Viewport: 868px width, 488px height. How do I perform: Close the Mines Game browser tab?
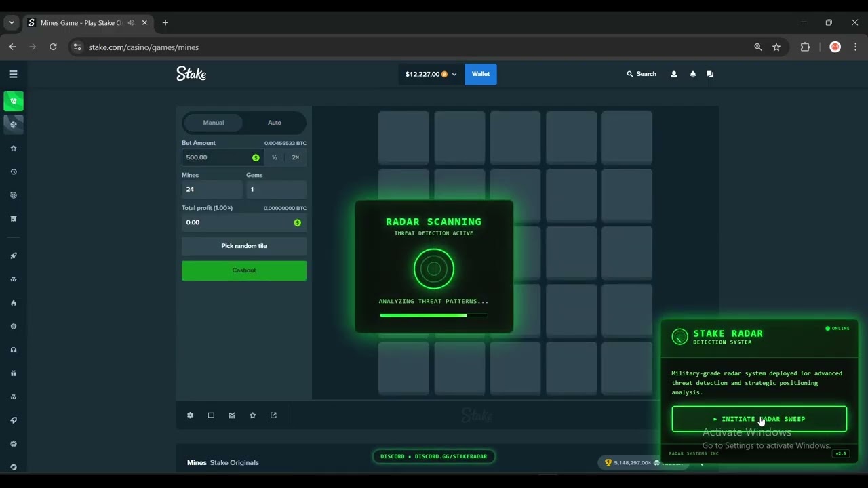144,22
